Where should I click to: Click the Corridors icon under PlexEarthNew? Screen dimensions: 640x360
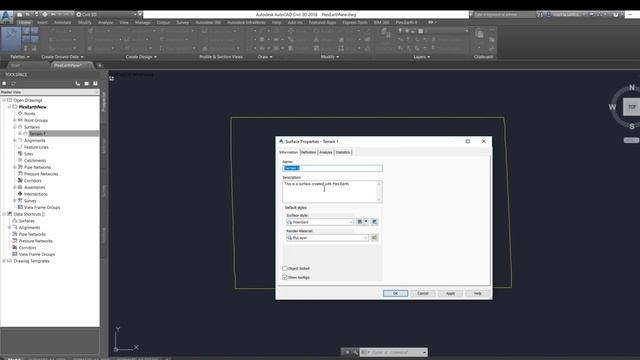tap(20, 180)
